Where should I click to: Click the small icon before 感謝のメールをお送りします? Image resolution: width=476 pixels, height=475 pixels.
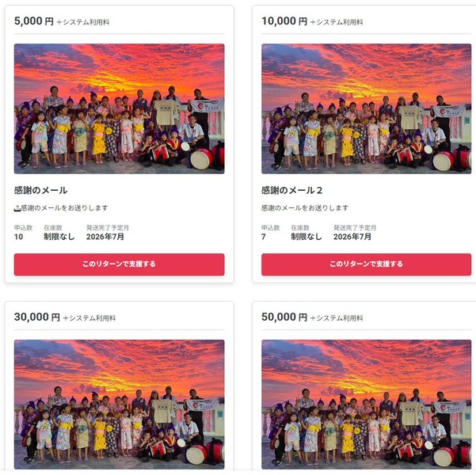(x=17, y=208)
